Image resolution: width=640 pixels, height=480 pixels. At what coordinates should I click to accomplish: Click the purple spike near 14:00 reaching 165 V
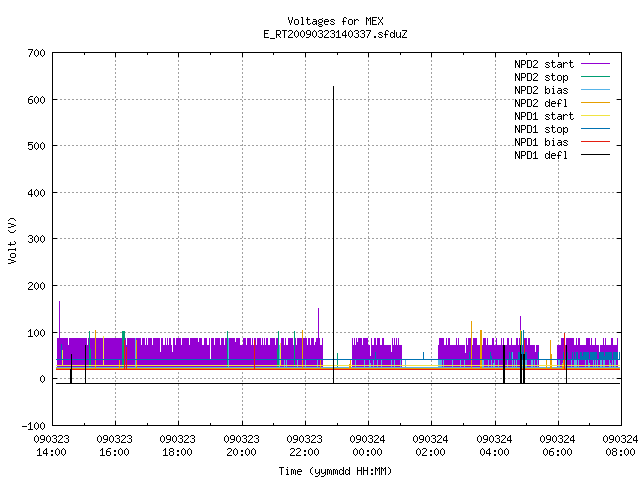point(60,320)
